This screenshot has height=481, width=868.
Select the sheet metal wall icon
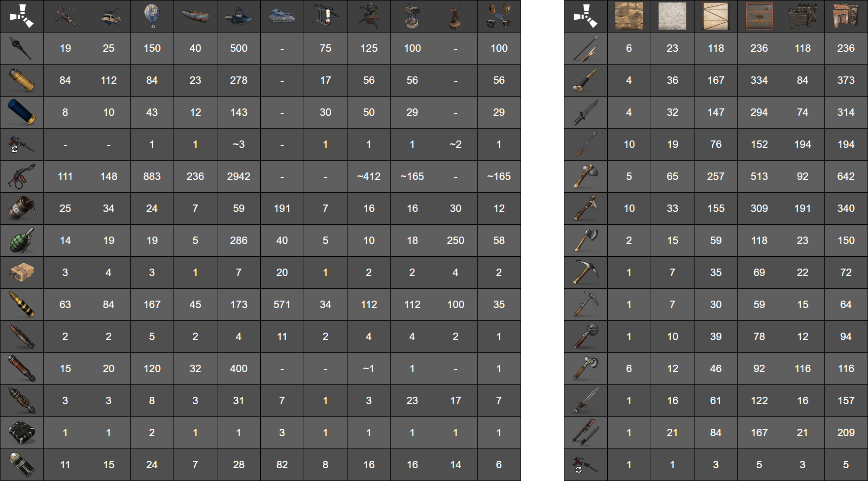click(716, 16)
